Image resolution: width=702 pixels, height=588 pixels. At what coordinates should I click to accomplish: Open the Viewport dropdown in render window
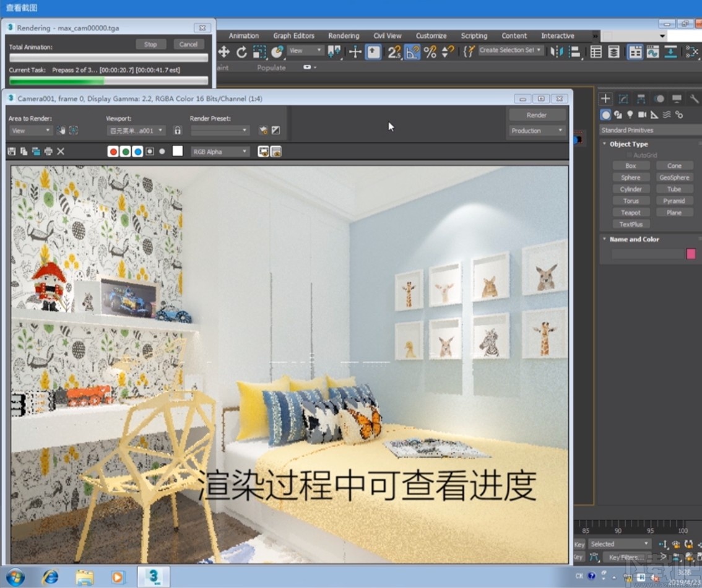[136, 130]
